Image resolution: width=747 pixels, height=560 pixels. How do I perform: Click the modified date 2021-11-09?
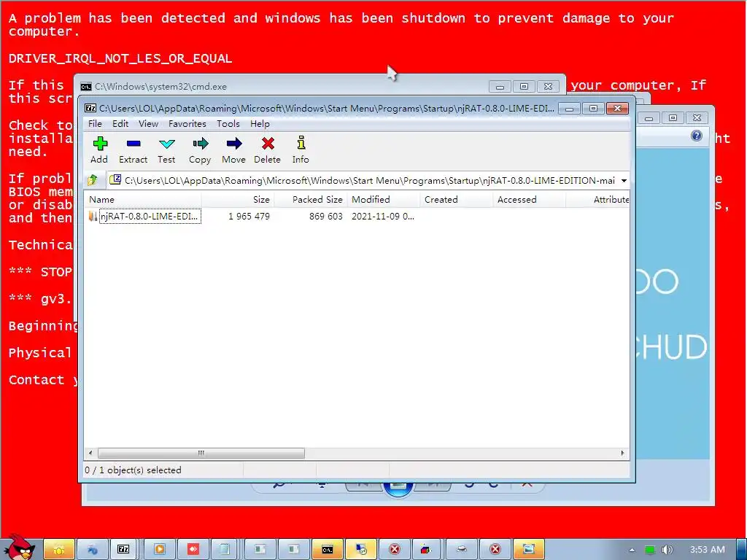pos(382,216)
